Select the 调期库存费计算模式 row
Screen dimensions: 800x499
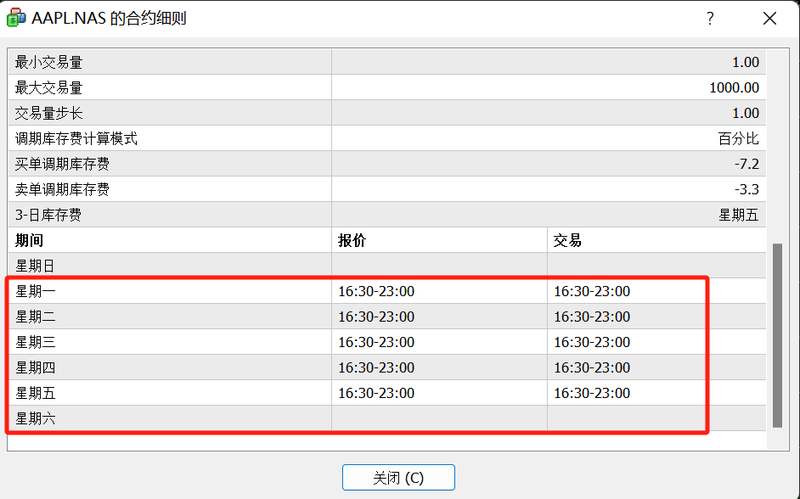click(387, 138)
